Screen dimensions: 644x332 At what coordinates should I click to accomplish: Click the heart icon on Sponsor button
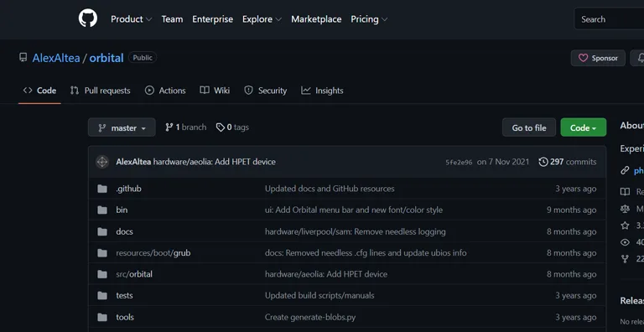coord(584,58)
